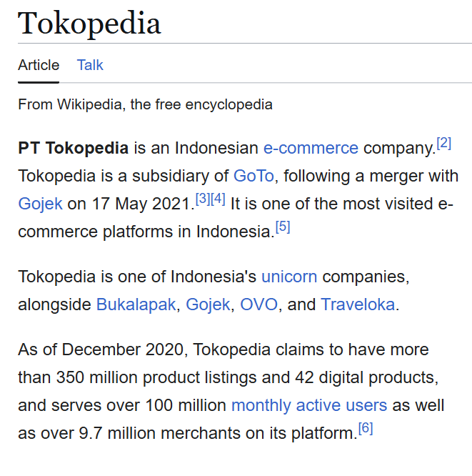
Task: Visit the Bukalapak link
Action: click(x=136, y=304)
